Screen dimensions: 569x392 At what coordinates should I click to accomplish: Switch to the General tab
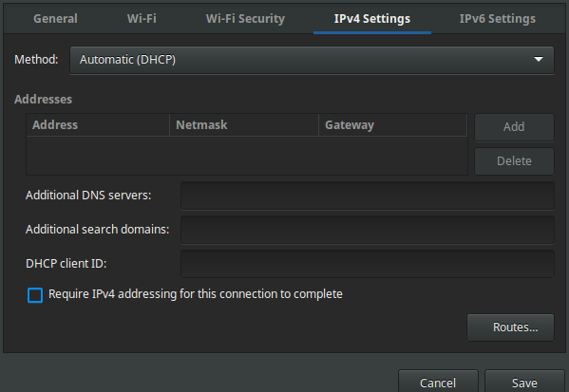tap(55, 18)
